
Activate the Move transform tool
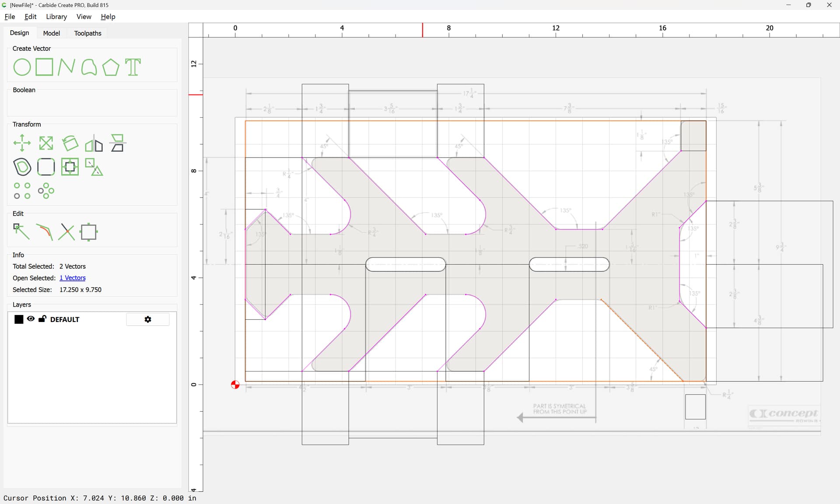tap(22, 143)
